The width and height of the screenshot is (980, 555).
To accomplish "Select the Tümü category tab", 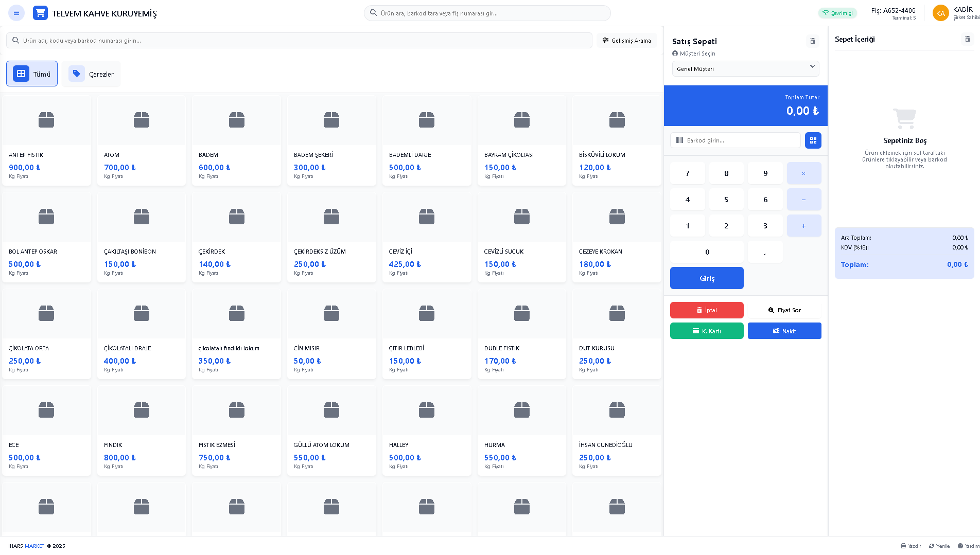I will 32,74.
